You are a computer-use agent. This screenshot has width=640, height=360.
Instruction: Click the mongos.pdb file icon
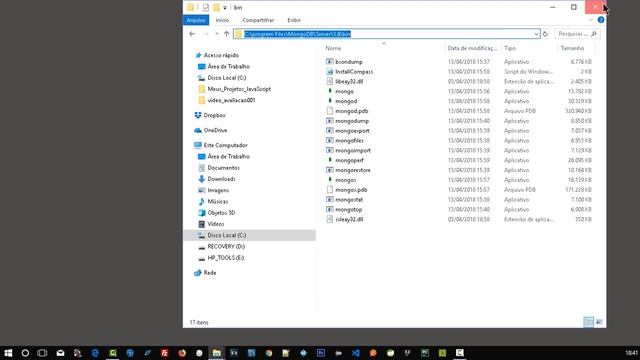pos(329,190)
